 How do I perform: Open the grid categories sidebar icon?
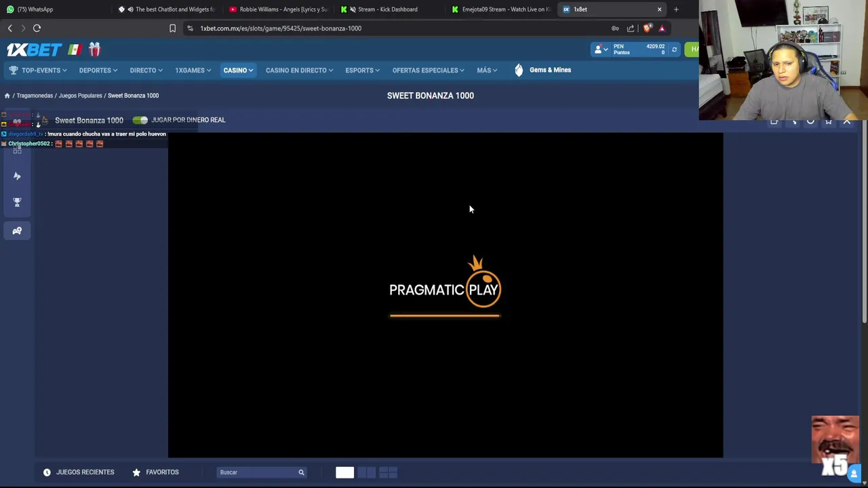(17, 150)
